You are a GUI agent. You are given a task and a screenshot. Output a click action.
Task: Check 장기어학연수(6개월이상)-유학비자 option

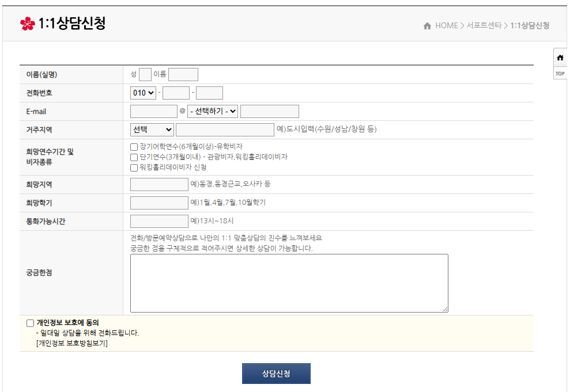(x=134, y=147)
